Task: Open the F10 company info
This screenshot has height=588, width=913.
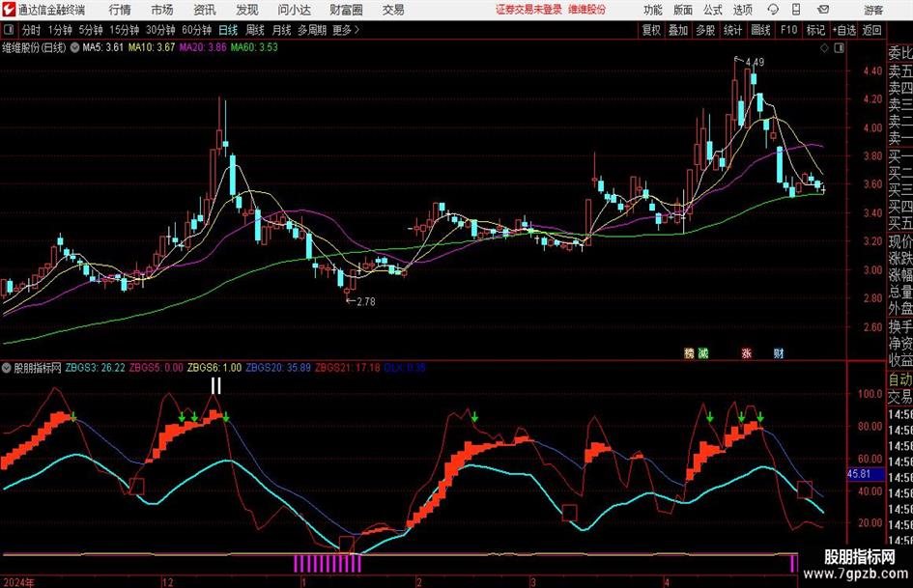Action: 789,30
